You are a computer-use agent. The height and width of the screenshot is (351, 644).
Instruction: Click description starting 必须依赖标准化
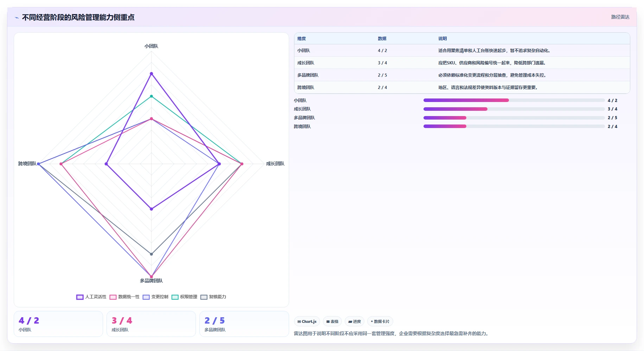492,75
